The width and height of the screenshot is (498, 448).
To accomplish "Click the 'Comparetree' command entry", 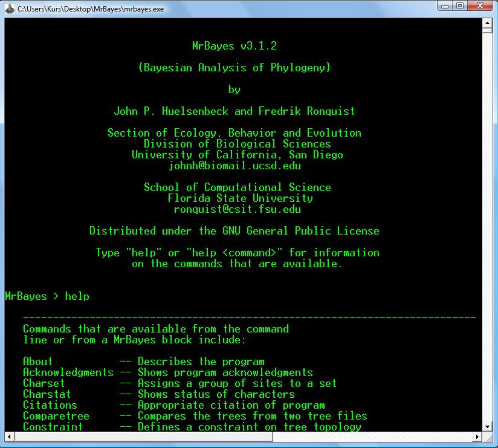I will point(56,416).
